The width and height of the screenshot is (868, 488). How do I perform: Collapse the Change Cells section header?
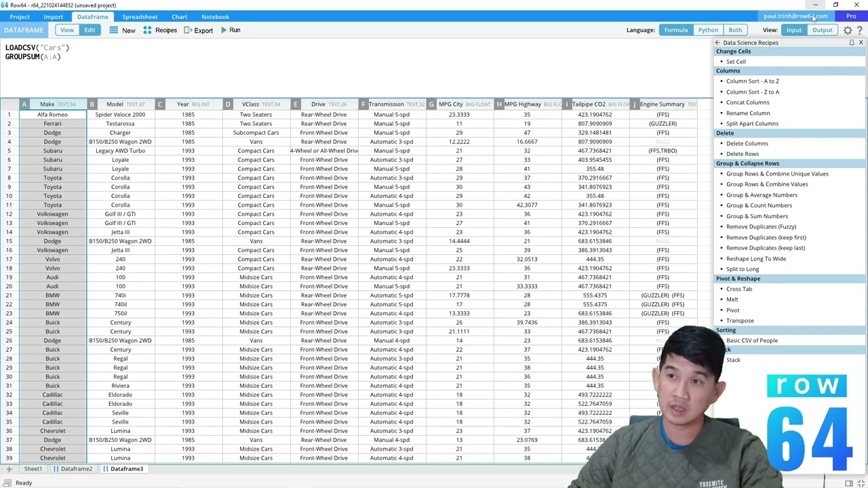pos(790,52)
